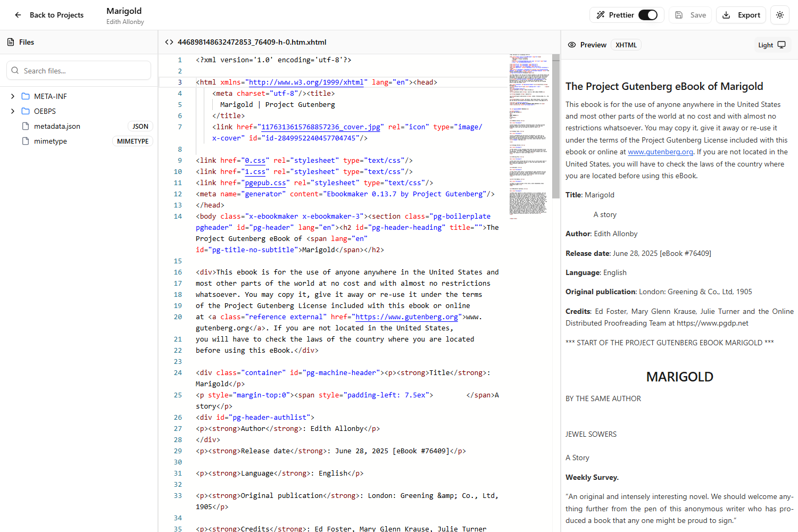798x532 pixels.
Task: Switch preview theme using the Light toggle
Action: click(772, 45)
